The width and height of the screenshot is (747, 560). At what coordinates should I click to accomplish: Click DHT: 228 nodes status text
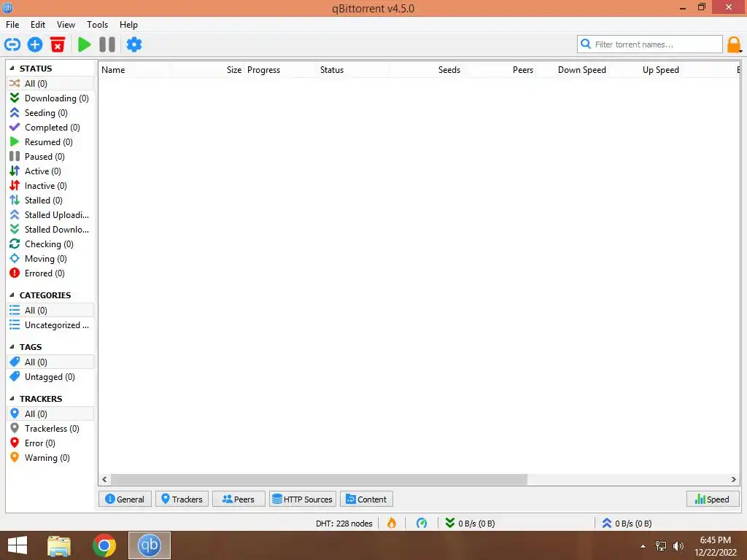[x=344, y=524]
